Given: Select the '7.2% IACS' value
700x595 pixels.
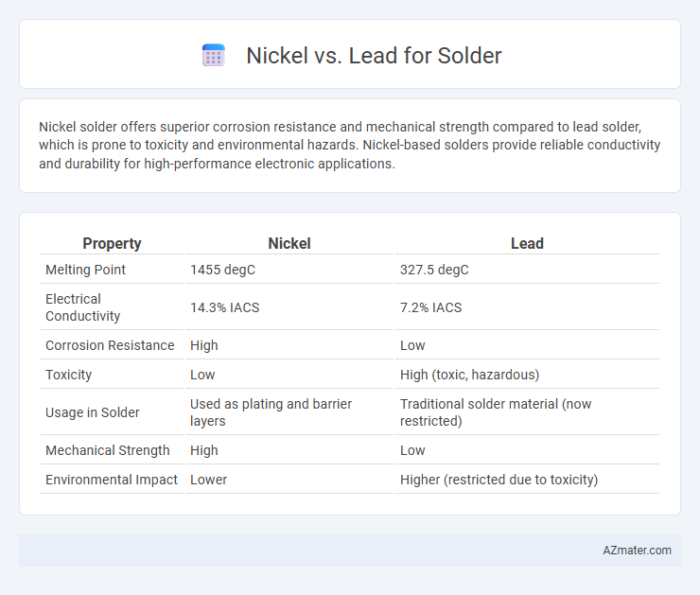Looking at the screenshot, I should (x=430, y=307).
